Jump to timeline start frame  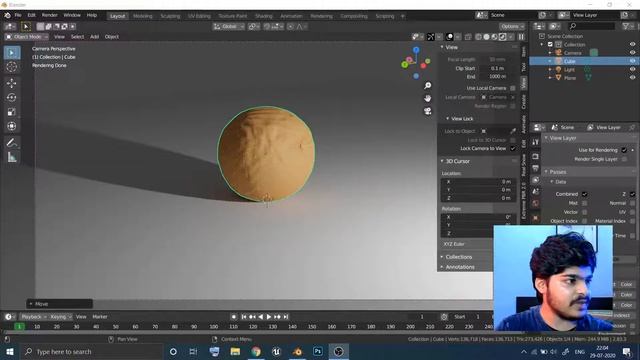coord(244,317)
